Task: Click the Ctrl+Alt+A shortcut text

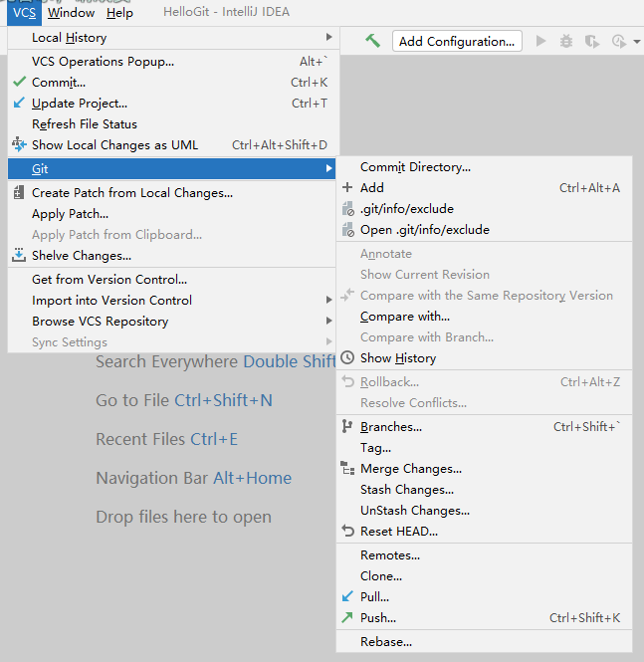Action: [589, 187]
